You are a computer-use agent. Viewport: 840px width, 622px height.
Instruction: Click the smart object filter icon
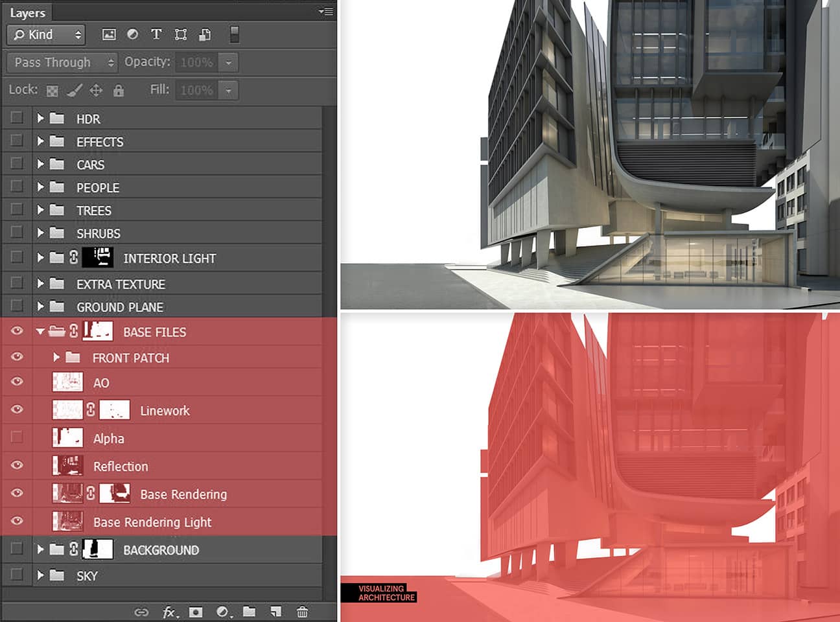pos(205,34)
